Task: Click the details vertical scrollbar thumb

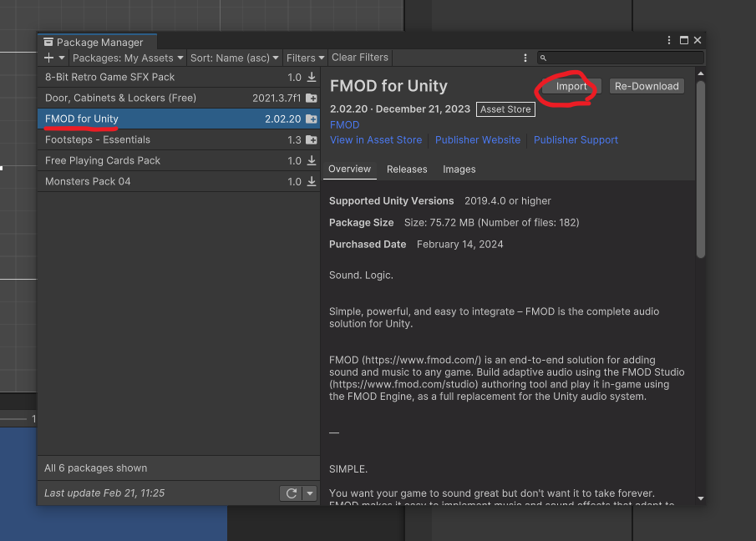Action: (701, 169)
